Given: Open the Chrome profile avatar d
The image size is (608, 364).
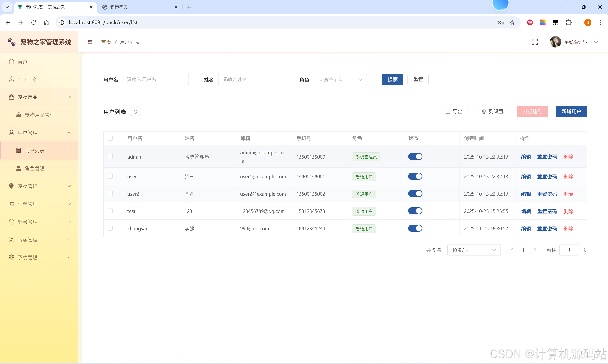Looking at the screenshot, I should click(x=588, y=23).
